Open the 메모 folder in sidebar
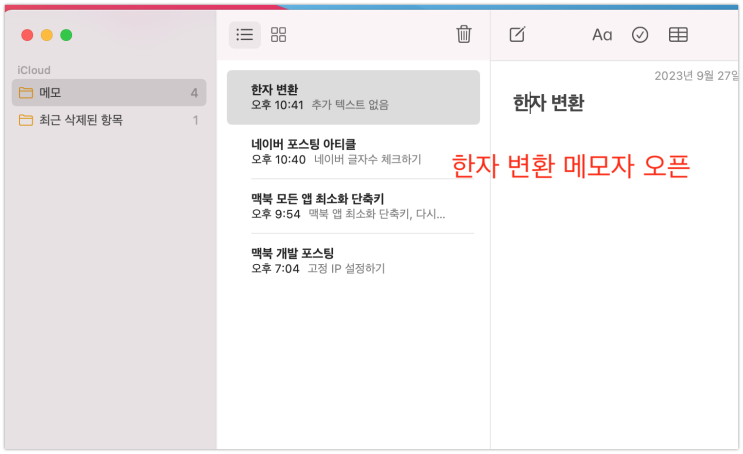The width and height of the screenshot is (743, 454). (x=109, y=92)
